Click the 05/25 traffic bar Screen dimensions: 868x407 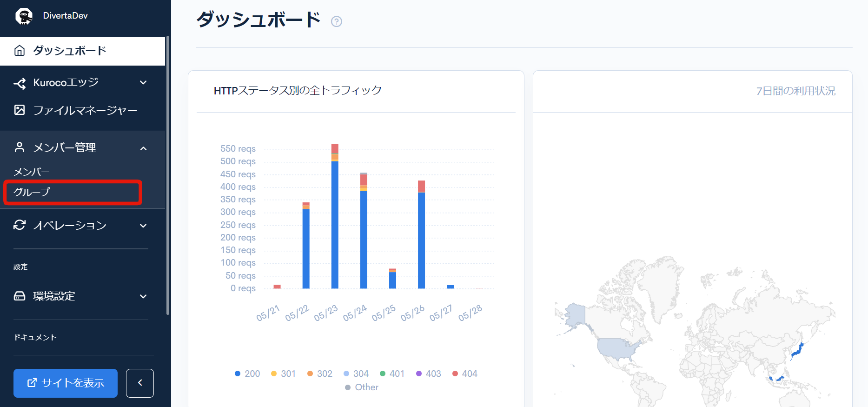pos(392,279)
